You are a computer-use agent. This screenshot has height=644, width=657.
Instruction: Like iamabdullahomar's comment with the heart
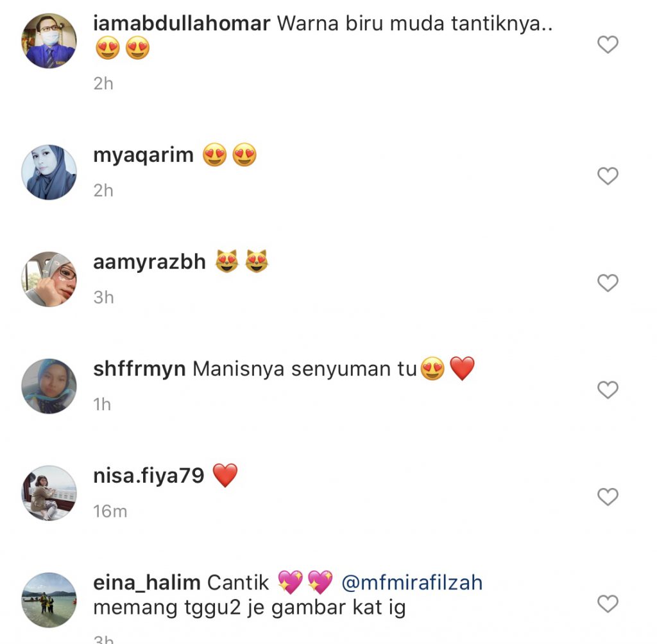point(608,44)
